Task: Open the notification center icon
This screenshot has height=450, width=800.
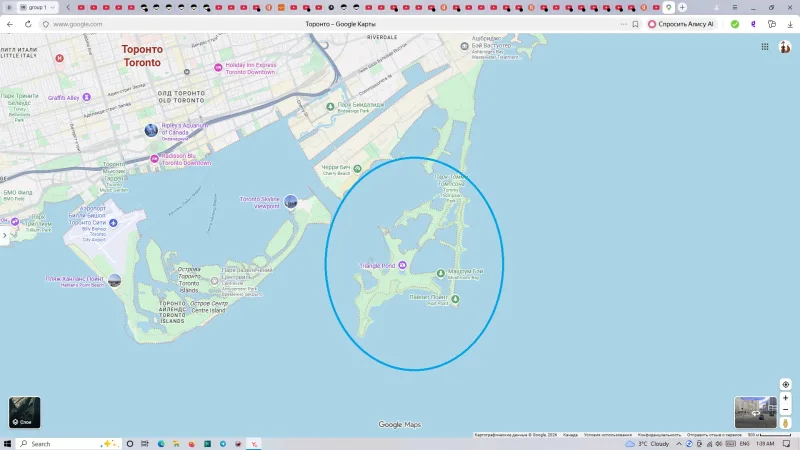Action: coord(787,444)
